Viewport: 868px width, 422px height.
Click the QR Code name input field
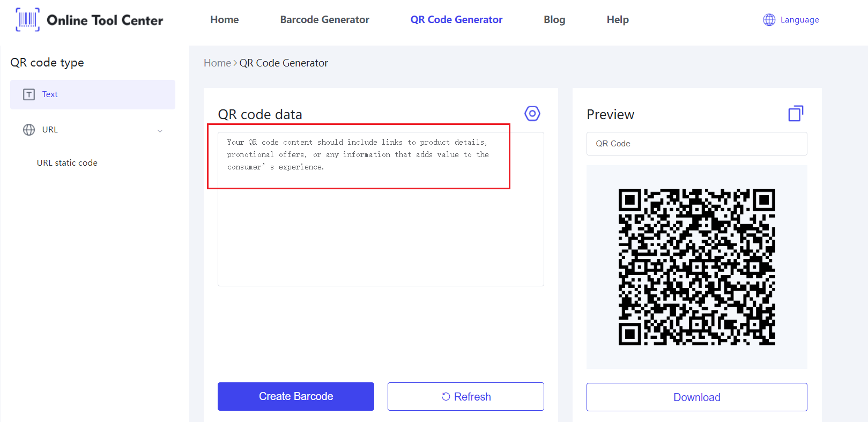coord(696,144)
